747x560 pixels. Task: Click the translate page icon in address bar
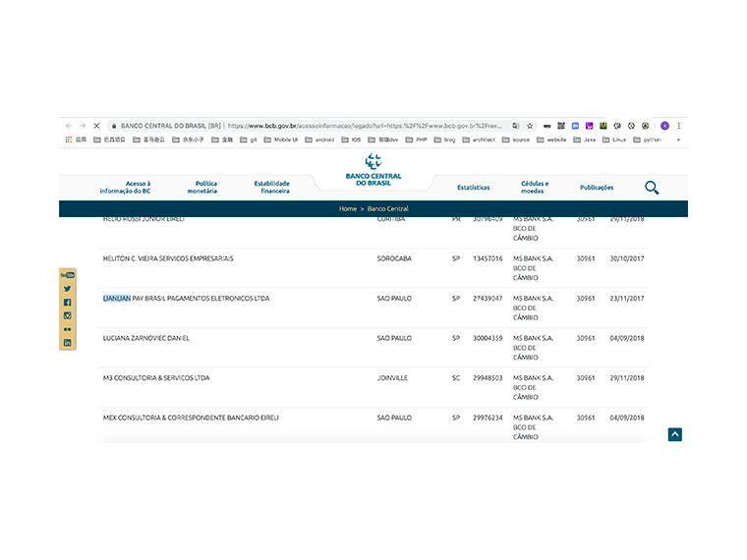[515, 126]
